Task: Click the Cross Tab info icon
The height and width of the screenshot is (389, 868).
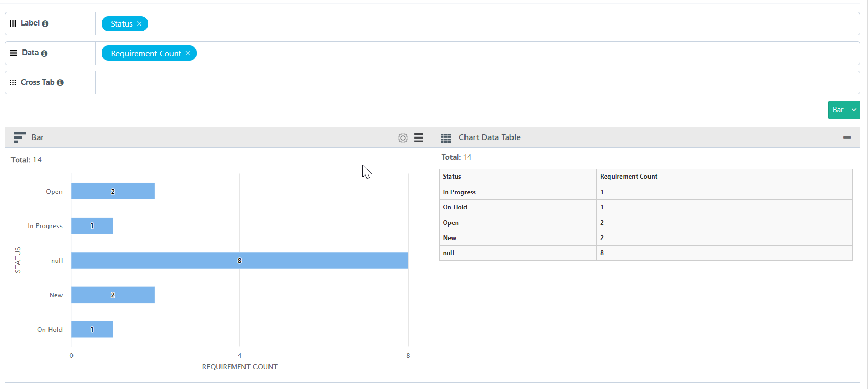Action: [x=60, y=82]
